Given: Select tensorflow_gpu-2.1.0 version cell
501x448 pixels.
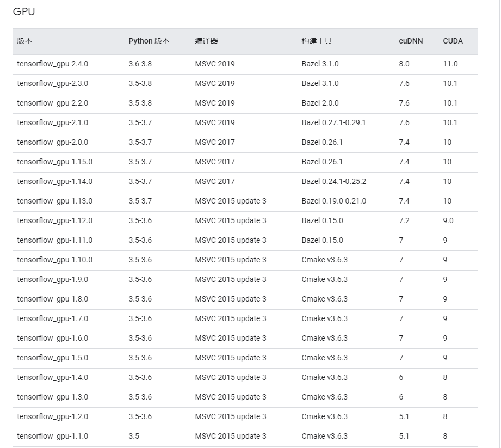Looking at the screenshot, I should point(52,123).
